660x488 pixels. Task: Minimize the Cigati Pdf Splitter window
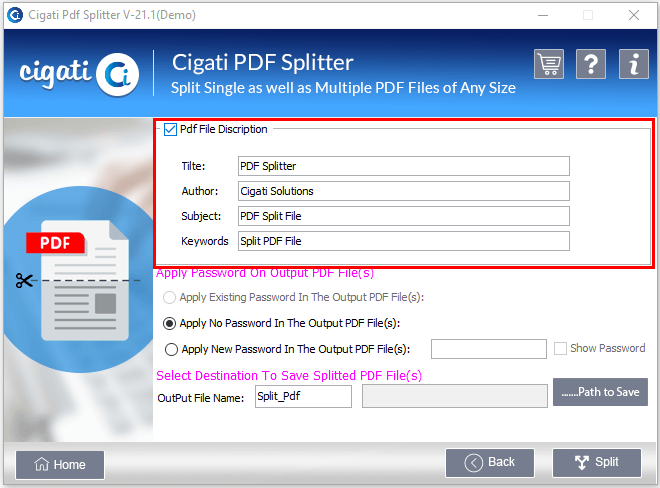coord(543,16)
